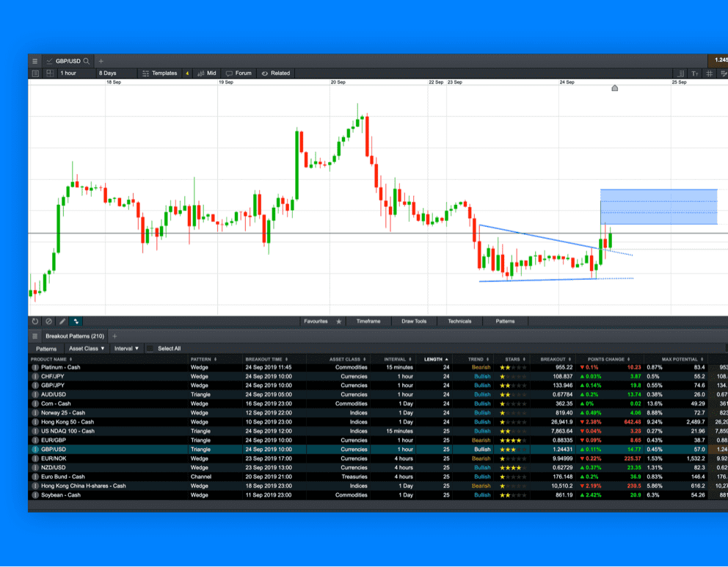Sort by the BREAKOUT column header
The image size is (728, 567).
pyautogui.click(x=553, y=358)
